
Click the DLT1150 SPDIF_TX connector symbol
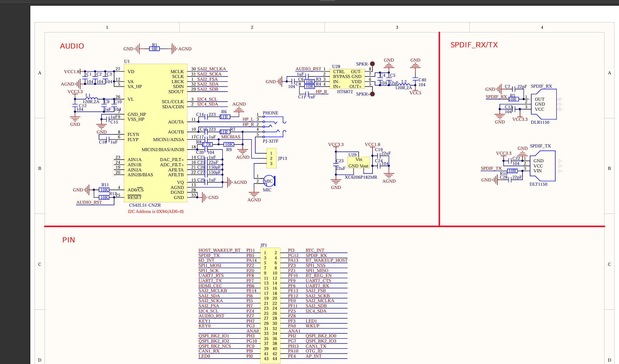pos(542,166)
